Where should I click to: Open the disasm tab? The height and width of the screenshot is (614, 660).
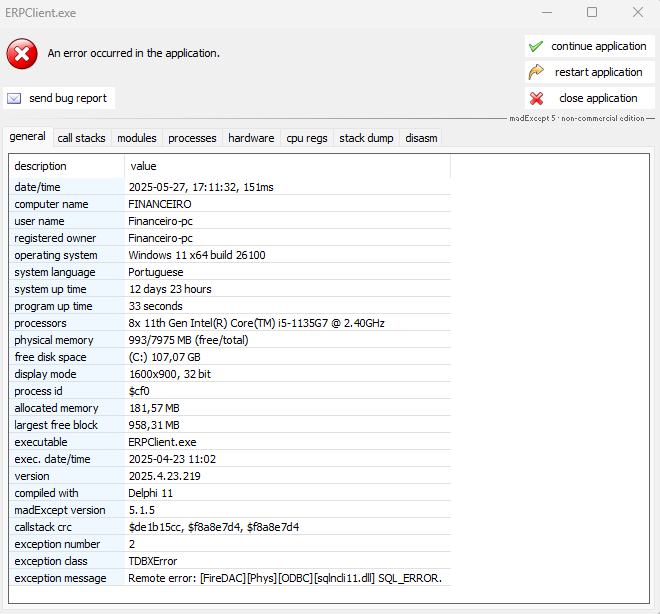point(421,138)
